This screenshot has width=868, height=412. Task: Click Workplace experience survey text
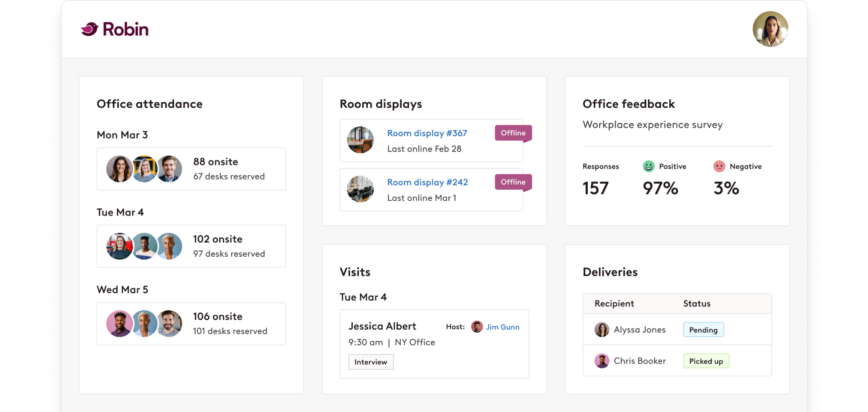point(653,125)
